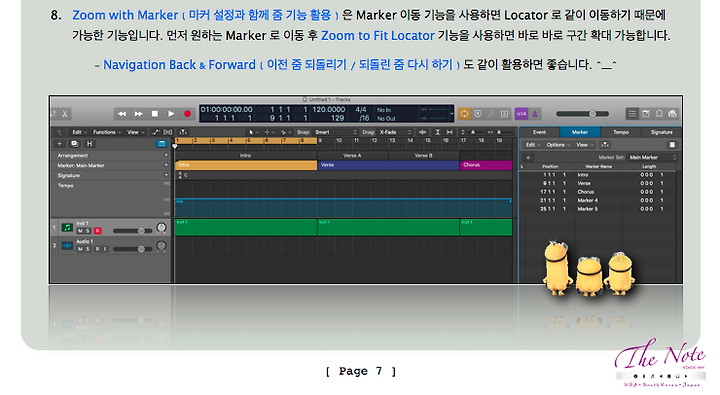Image resolution: width=720 pixels, height=395 pixels.
Task: Click the Rewind transport button
Action: [122, 113]
